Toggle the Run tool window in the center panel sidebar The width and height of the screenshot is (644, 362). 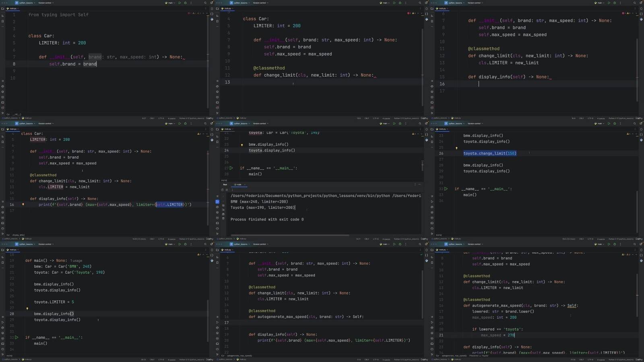coord(217,202)
